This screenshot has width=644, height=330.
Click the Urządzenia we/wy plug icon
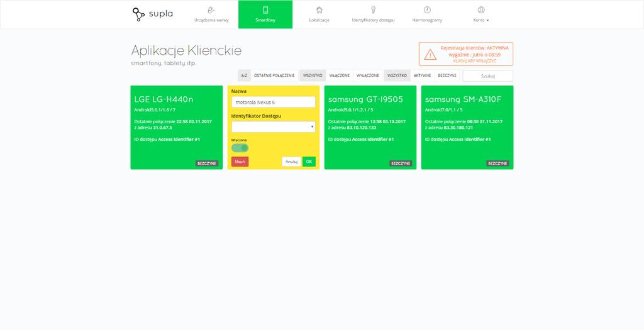pos(211,10)
